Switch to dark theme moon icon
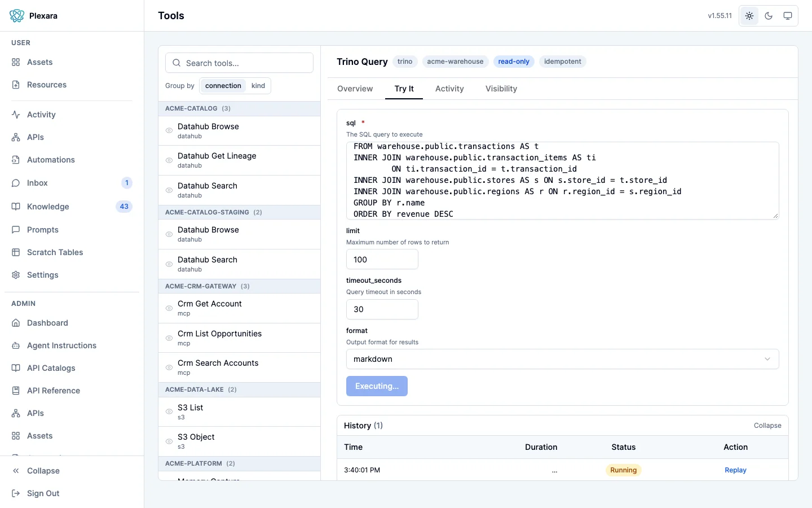The width and height of the screenshot is (812, 508). click(x=769, y=16)
